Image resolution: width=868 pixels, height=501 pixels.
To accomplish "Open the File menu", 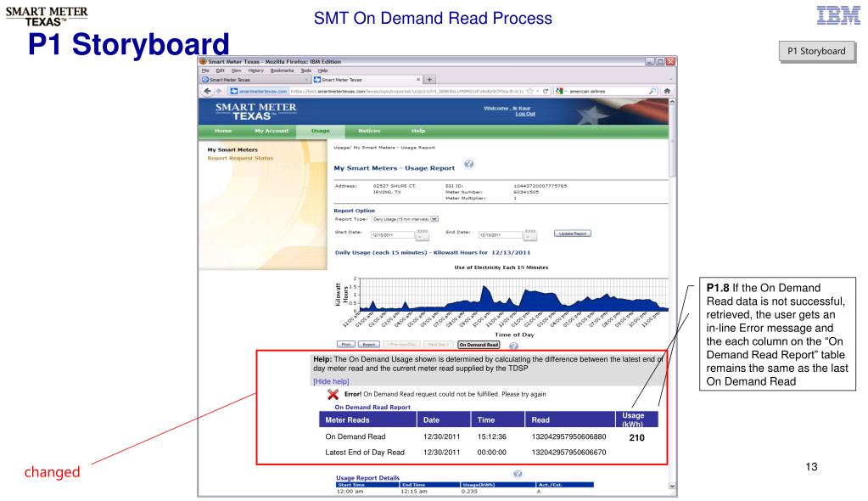I will [205, 70].
